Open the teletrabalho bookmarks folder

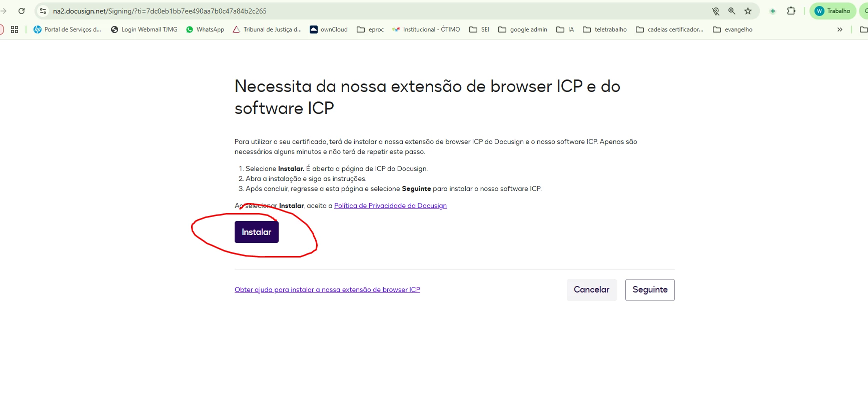(605, 29)
